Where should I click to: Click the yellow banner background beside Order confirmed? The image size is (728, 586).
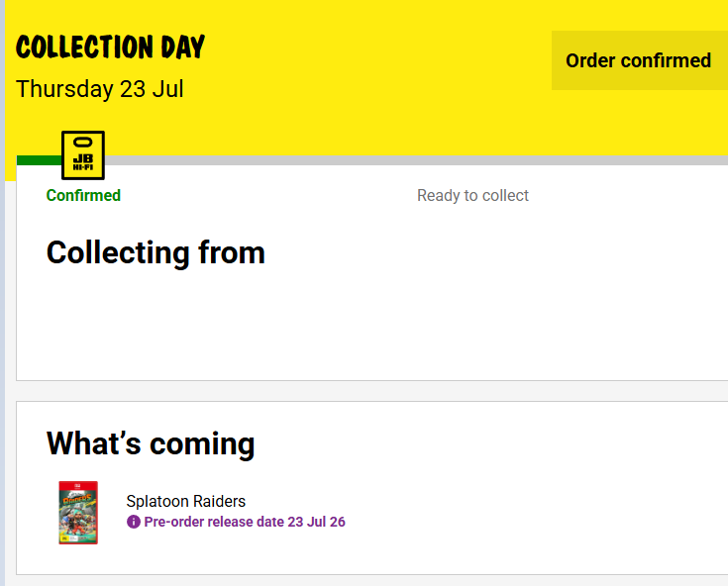[371, 60]
